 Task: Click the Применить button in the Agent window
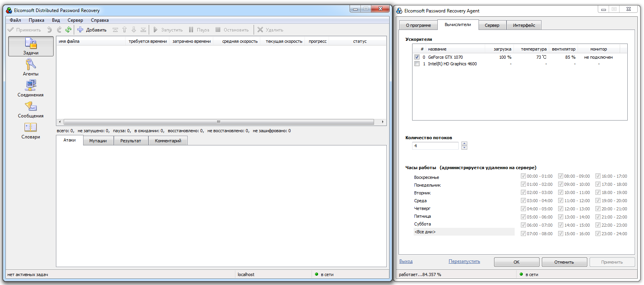tap(612, 262)
